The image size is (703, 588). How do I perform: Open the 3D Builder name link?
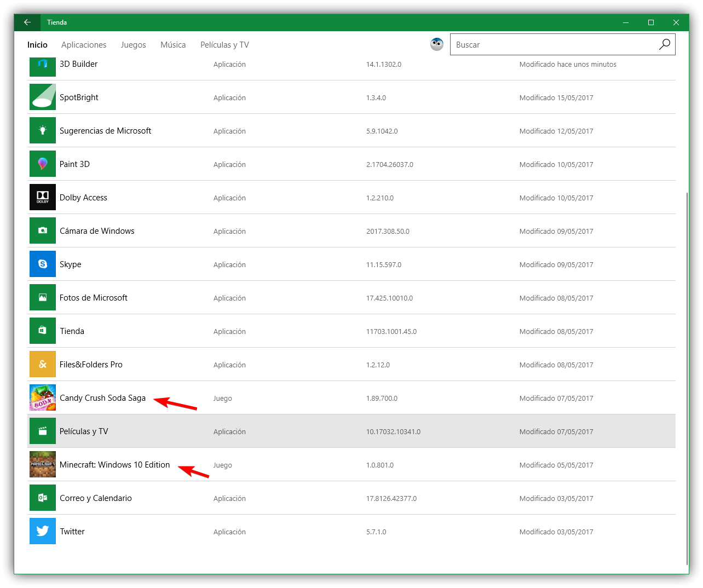click(78, 64)
